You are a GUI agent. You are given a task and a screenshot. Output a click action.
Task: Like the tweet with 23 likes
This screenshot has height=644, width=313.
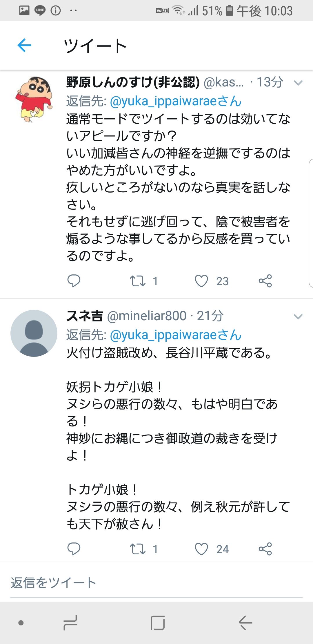201,281
